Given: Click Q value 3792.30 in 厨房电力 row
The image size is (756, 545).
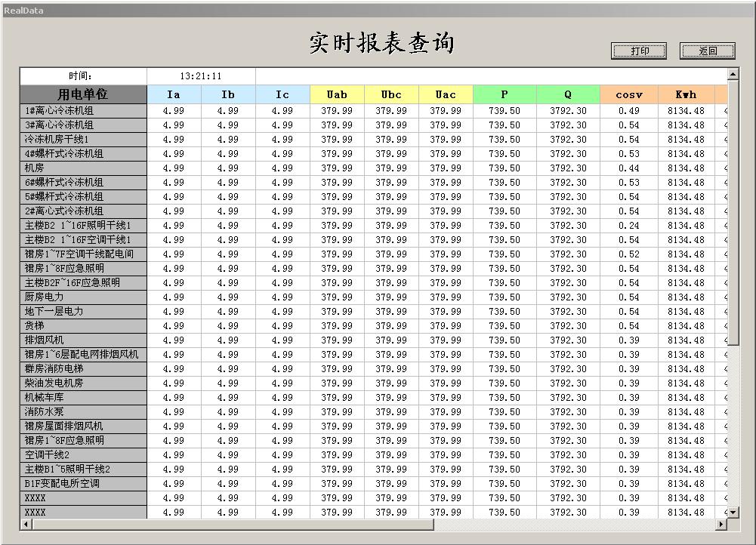Looking at the screenshot, I should pyautogui.click(x=569, y=297).
